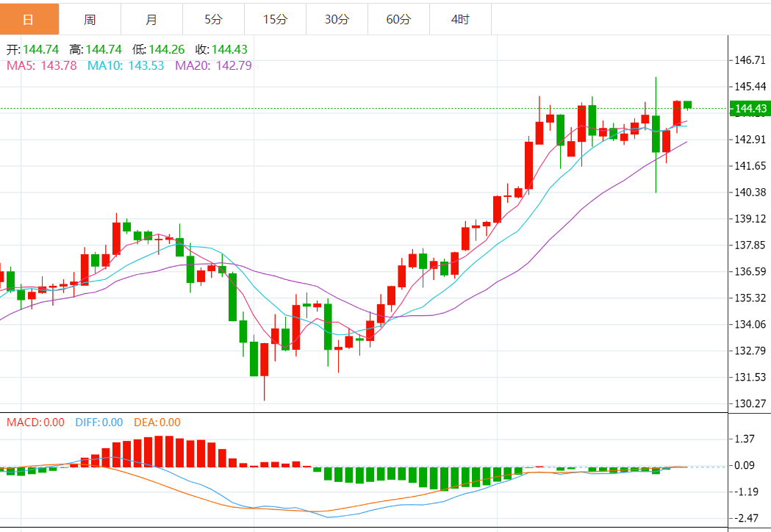This screenshot has width=771, height=532.
Task: Click the MA5: 143.78 indicator label
Action: 42,65
